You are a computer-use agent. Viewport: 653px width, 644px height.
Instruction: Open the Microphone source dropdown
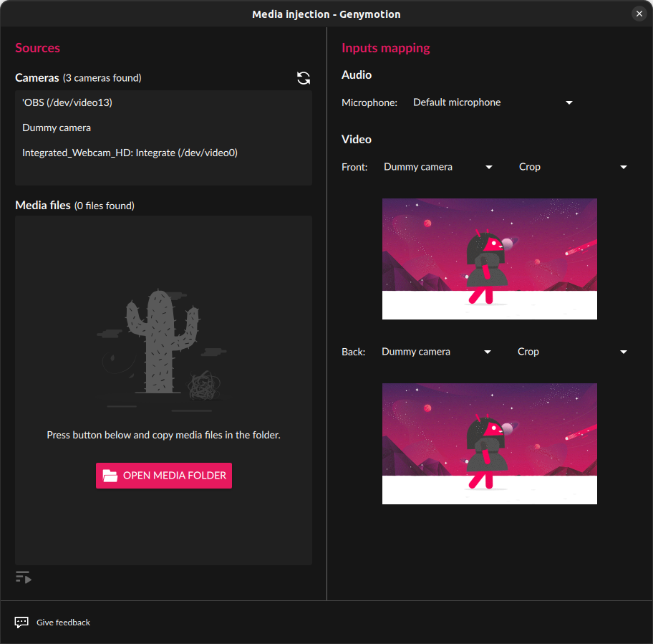click(x=493, y=102)
